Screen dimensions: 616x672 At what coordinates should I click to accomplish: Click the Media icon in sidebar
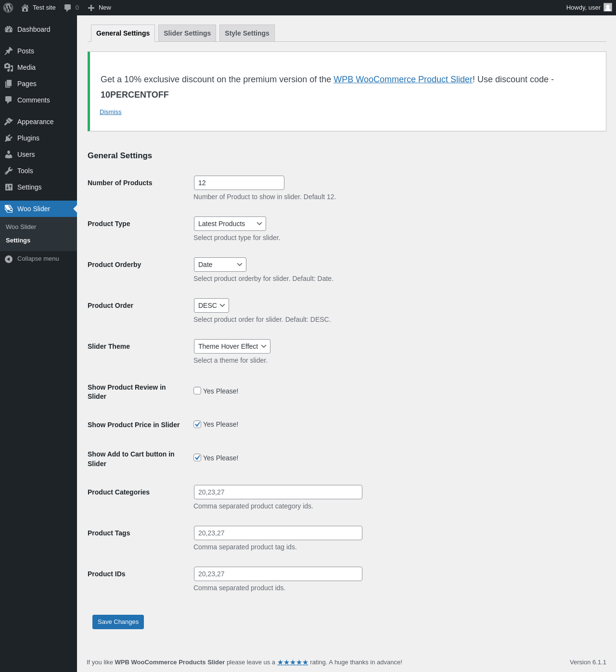pos(9,67)
